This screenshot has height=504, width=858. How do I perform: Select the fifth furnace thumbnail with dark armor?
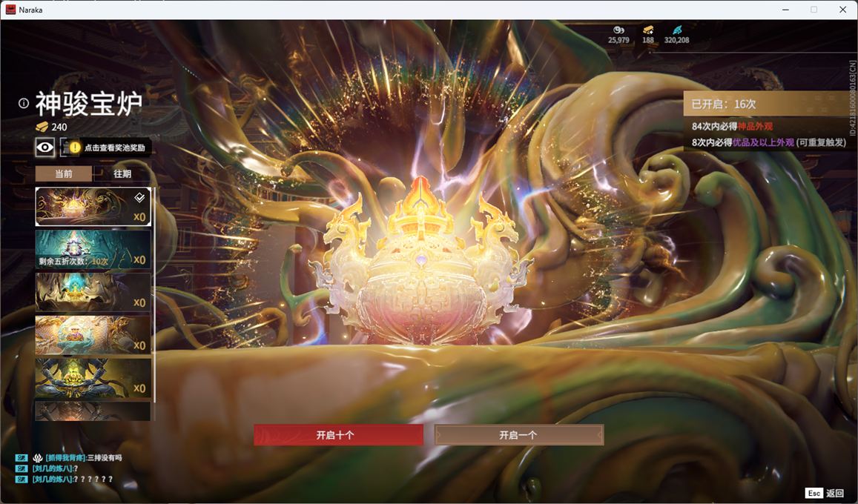tap(93, 378)
